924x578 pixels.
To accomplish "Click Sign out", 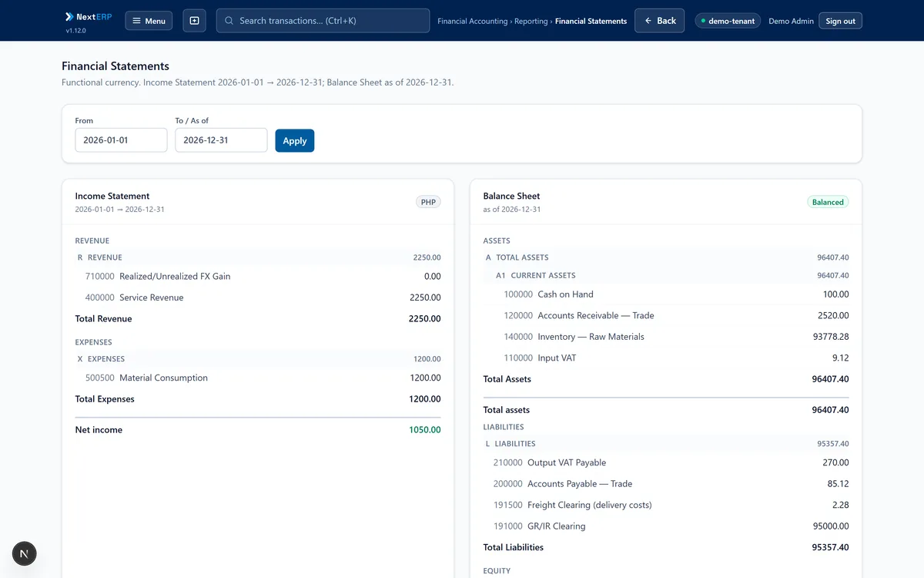I will [840, 21].
